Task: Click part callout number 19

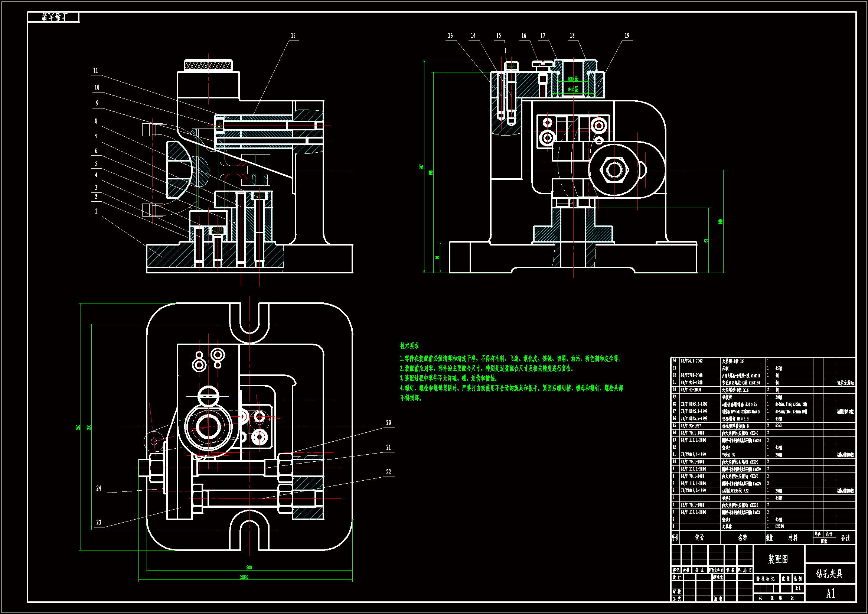Action: point(626,36)
